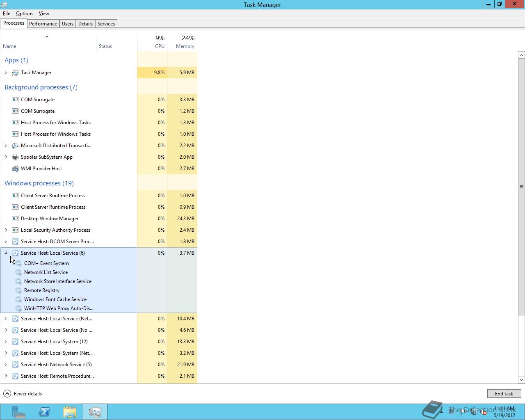
Task: Click the Apps (1) group heading
Action: pyautogui.click(x=16, y=60)
